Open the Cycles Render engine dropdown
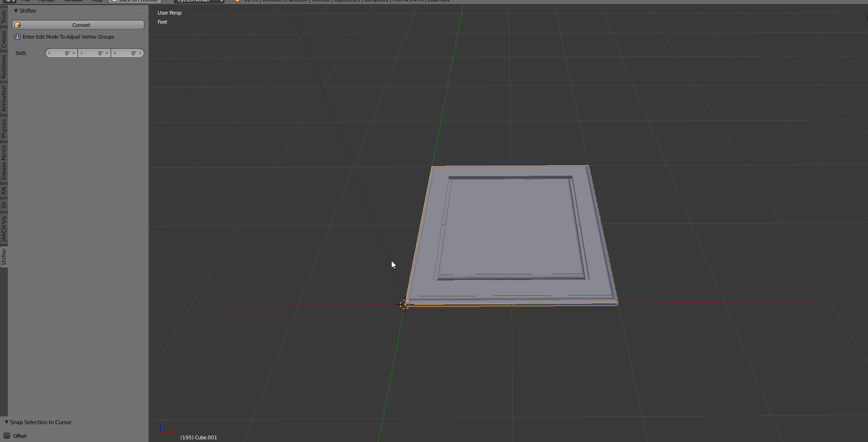The image size is (868, 442). (199, 1)
